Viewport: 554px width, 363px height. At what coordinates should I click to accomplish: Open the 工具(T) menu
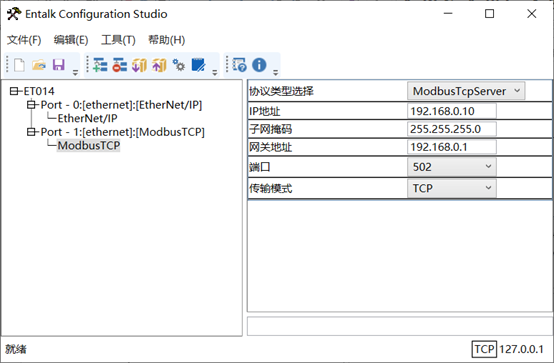pos(118,40)
